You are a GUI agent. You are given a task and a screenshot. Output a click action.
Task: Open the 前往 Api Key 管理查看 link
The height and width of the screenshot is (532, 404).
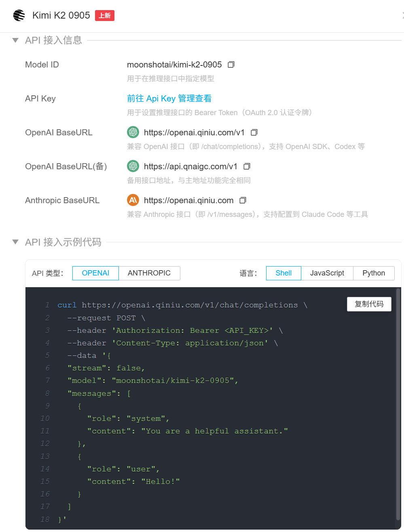click(x=169, y=99)
